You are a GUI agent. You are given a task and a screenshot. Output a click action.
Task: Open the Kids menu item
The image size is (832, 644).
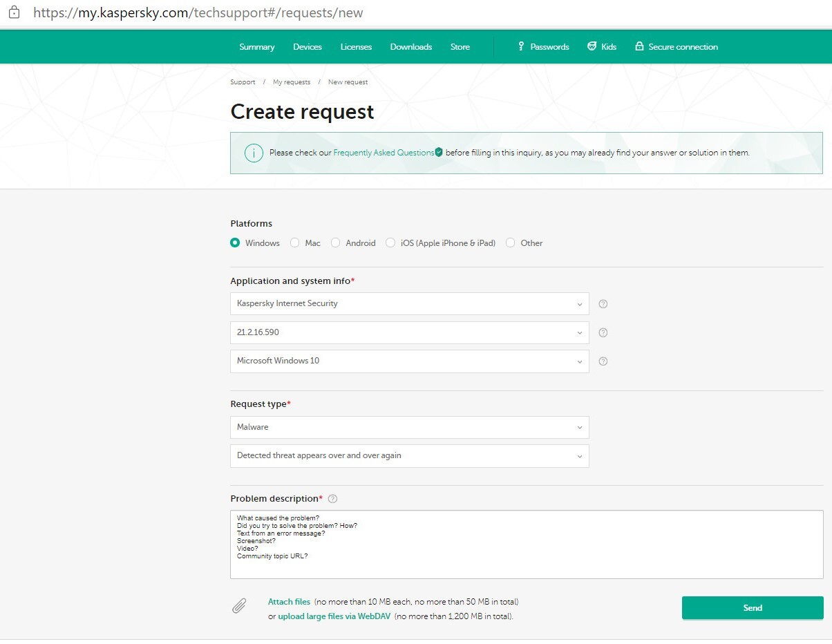pyautogui.click(x=601, y=47)
